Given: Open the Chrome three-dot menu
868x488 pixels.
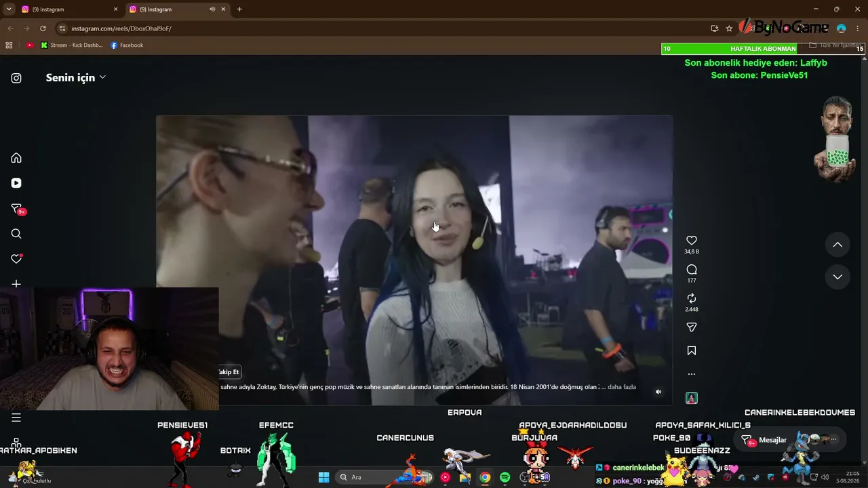Looking at the screenshot, I should (857, 28).
